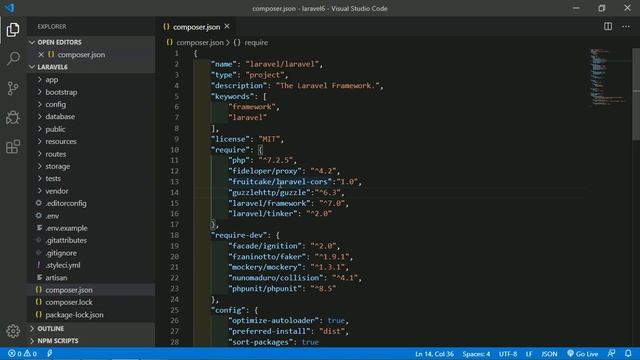Click the Go Live status bar button
The image size is (640, 360).
(x=582, y=353)
